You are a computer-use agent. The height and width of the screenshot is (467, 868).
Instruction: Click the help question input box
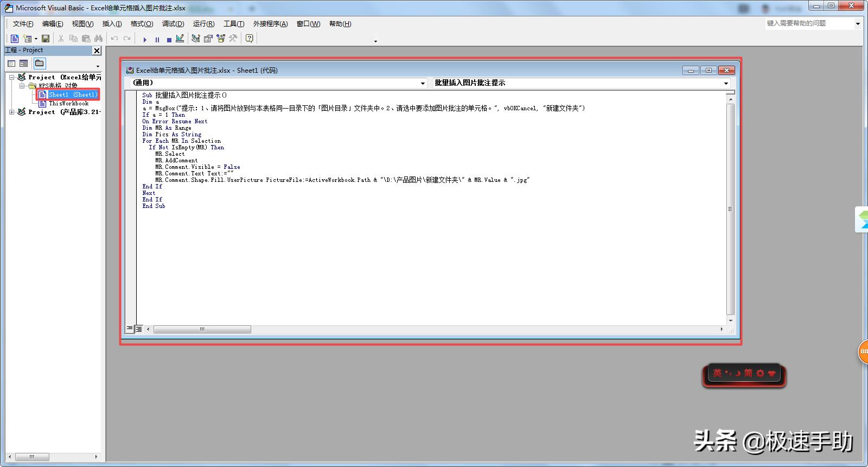[809, 23]
